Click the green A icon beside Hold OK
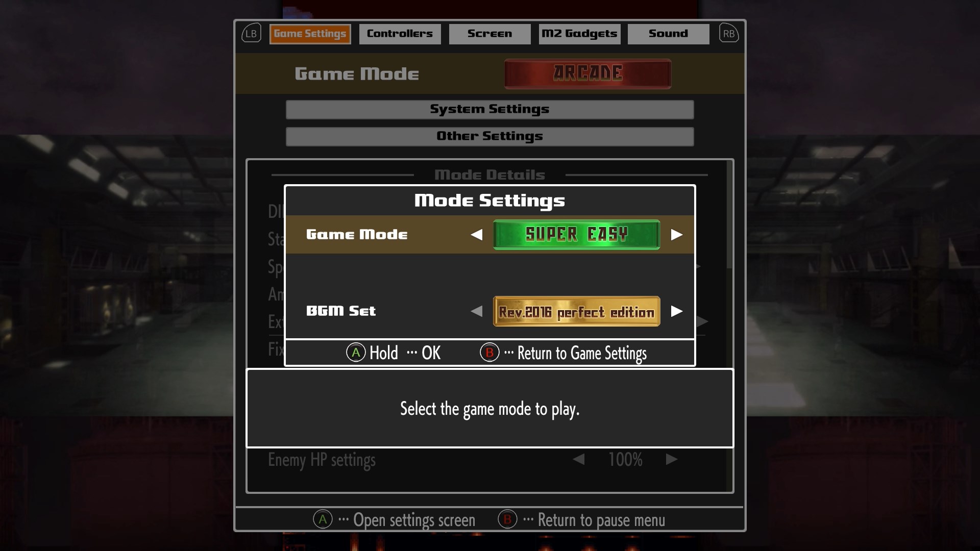The height and width of the screenshot is (551, 980). (356, 353)
